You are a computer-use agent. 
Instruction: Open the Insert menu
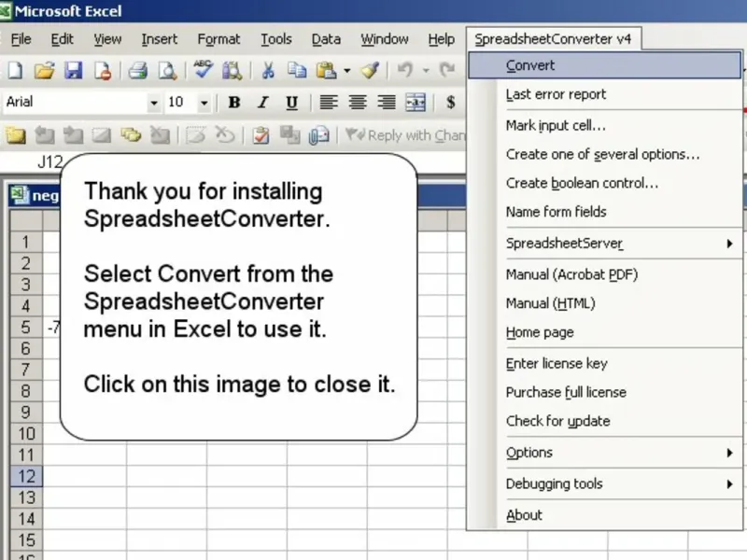click(159, 39)
